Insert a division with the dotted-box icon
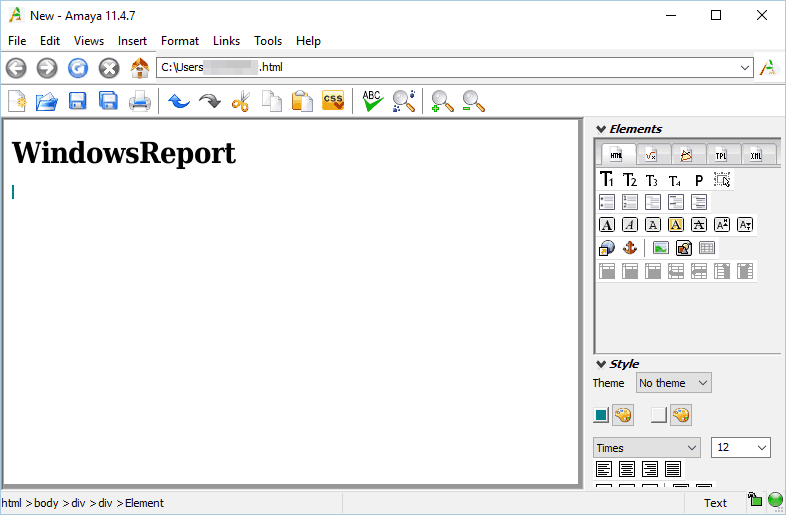 tap(722, 180)
